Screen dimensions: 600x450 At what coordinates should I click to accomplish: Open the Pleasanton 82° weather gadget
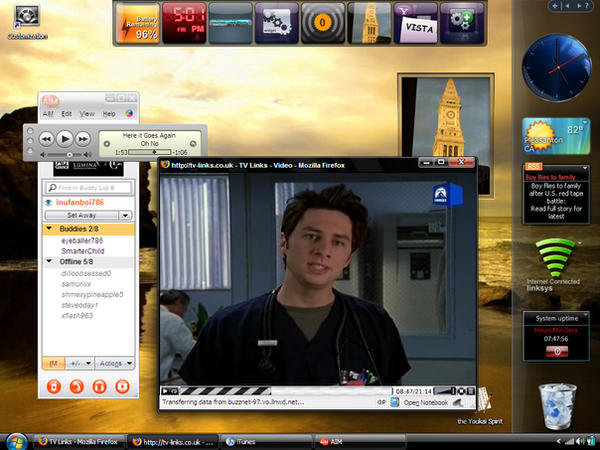tap(556, 136)
